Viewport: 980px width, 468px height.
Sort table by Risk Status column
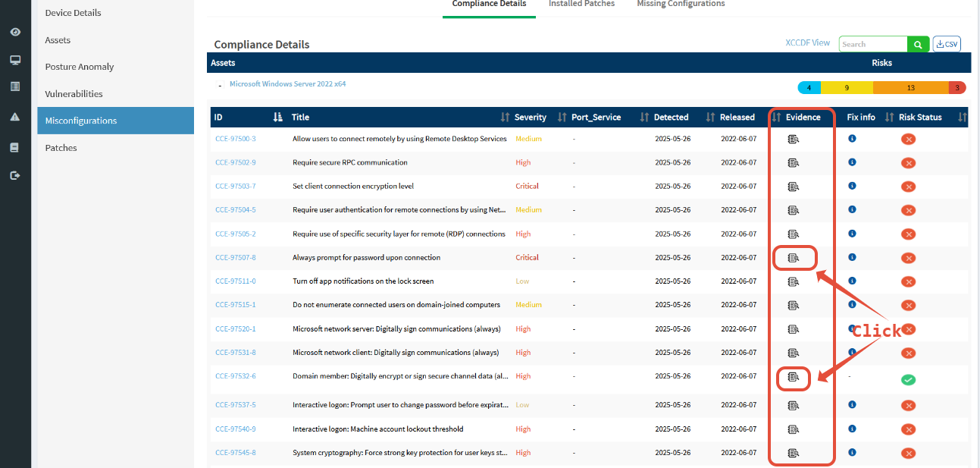coord(963,118)
